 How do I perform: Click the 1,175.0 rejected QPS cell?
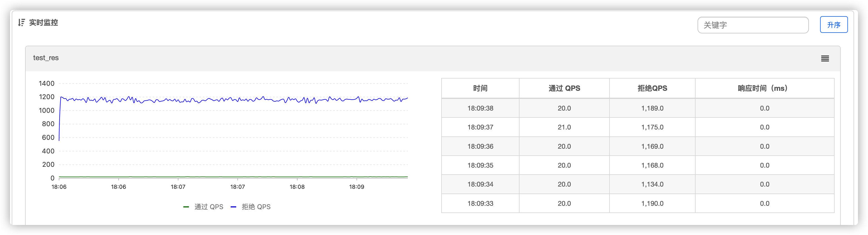coord(652,127)
